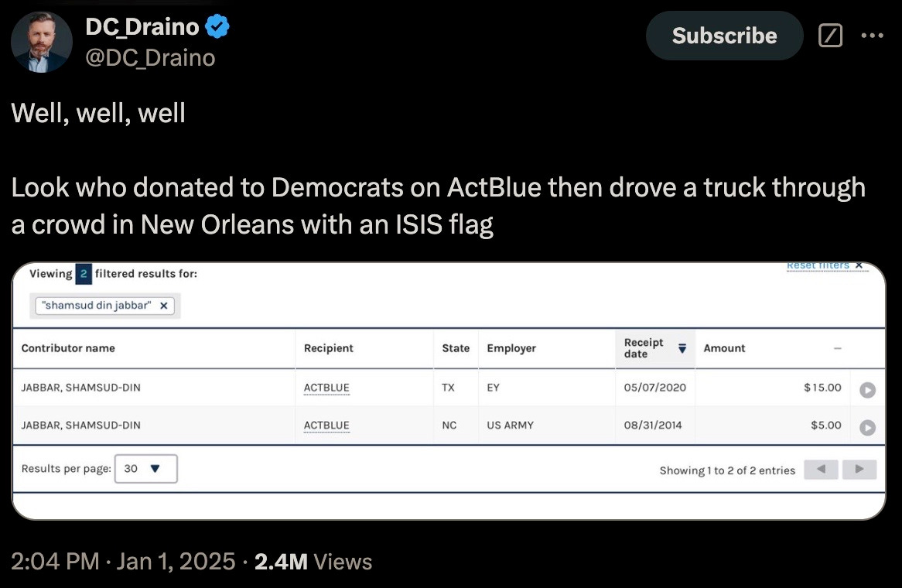902x588 pixels.
Task: Open the Results per page dropdown
Action: tap(146, 469)
